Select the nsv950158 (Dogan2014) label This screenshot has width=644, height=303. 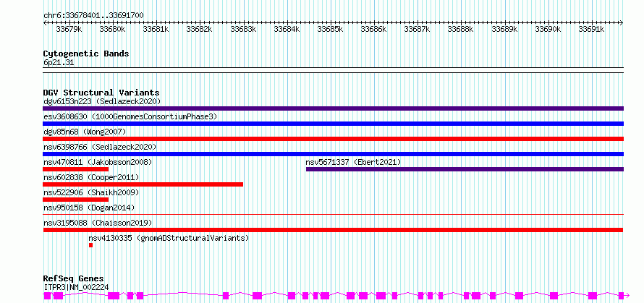point(89,208)
